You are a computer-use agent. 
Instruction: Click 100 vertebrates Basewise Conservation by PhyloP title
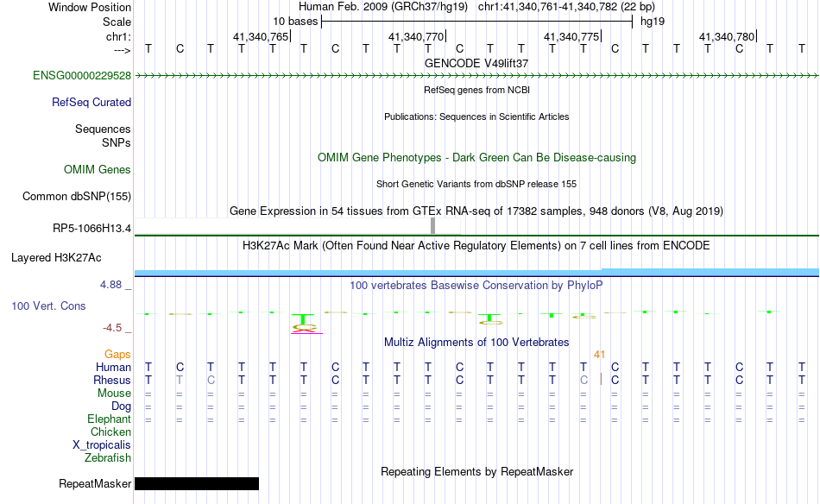coord(476,286)
